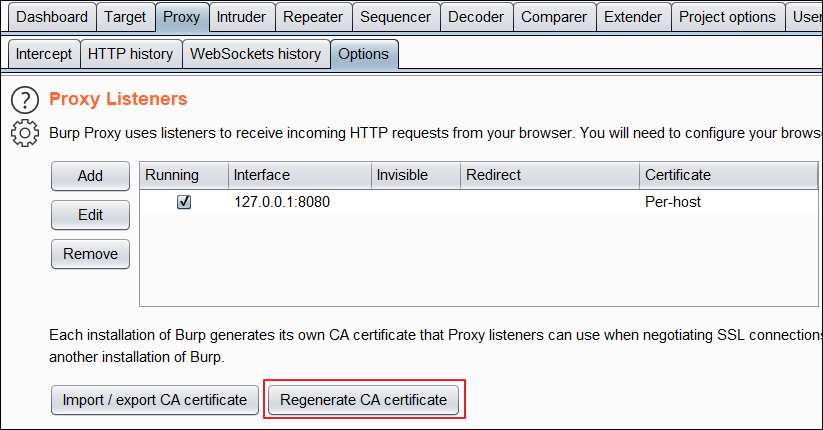Click the Remove listener button
823x430 pixels.
click(x=90, y=254)
